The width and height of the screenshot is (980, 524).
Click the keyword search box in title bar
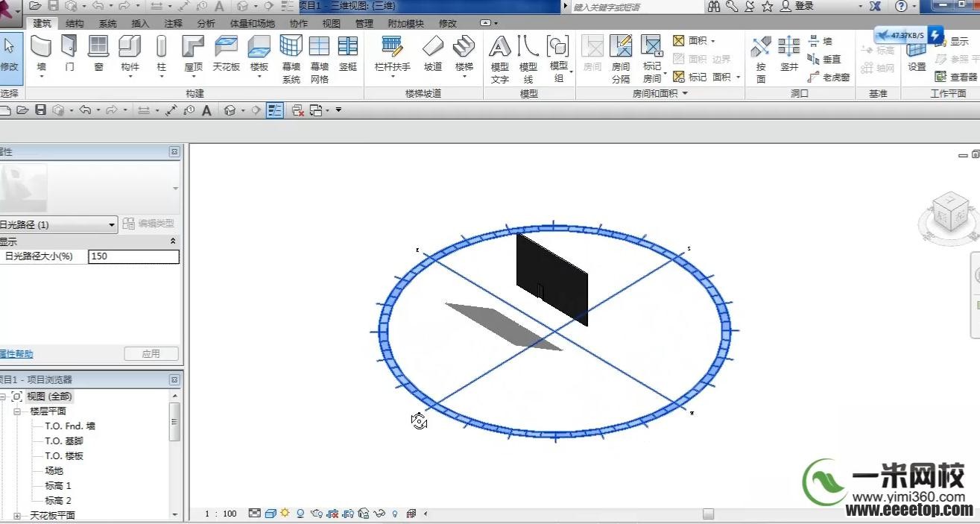(x=636, y=7)
